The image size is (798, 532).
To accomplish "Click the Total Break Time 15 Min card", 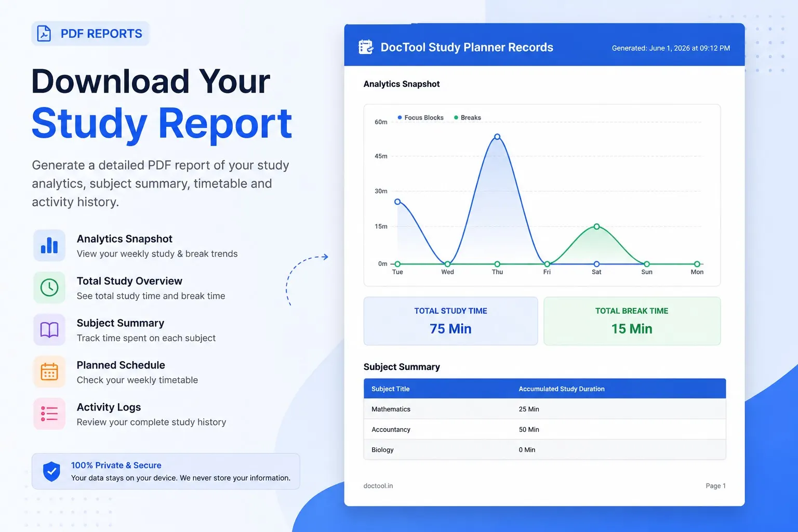I will coord(632,321).
